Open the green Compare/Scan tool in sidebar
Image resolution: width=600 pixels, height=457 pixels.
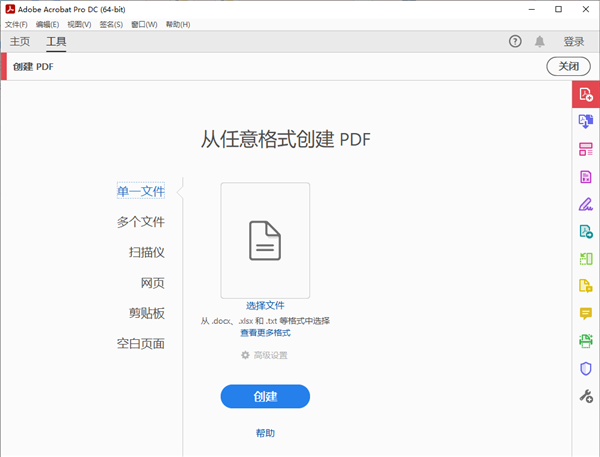pyautogui.click(x=585, y=259)
